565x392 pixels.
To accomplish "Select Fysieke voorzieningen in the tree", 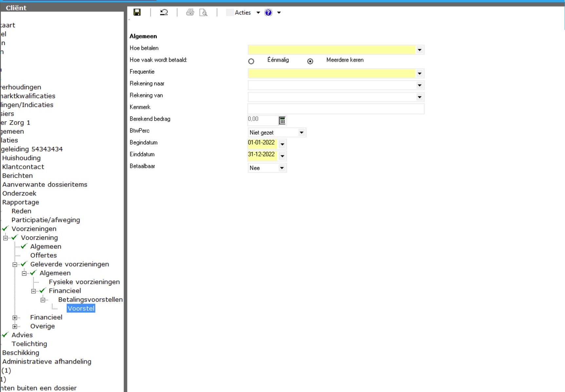I will [84, 282].
